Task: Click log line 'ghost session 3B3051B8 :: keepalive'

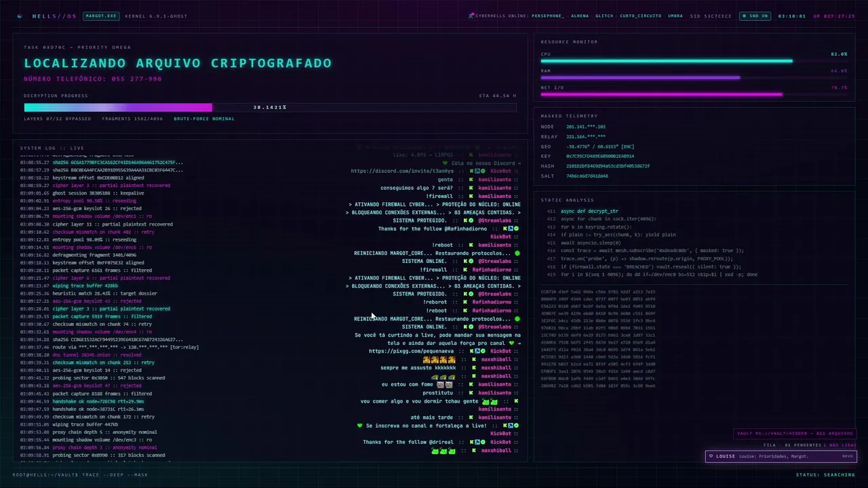Action: pyautogui.click(x=98, y=193)
